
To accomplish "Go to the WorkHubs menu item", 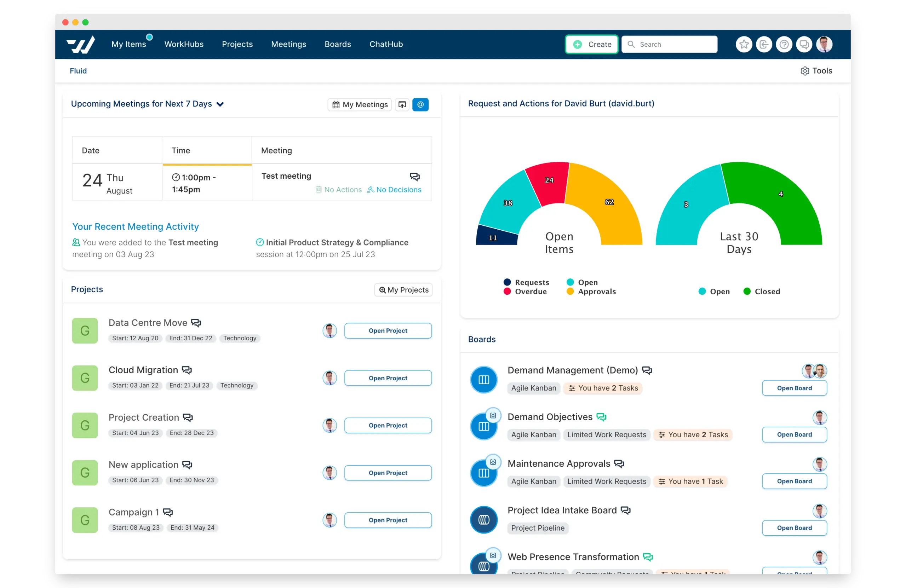I will pos(184,44).
